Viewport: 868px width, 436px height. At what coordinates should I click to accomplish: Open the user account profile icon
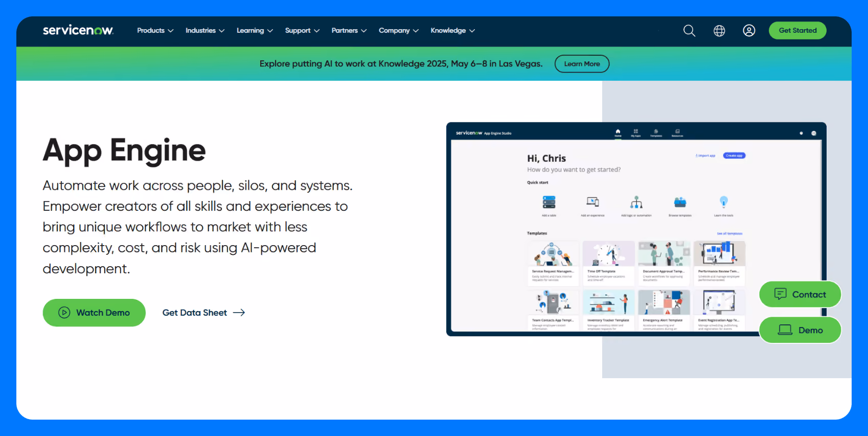[749, 31]
